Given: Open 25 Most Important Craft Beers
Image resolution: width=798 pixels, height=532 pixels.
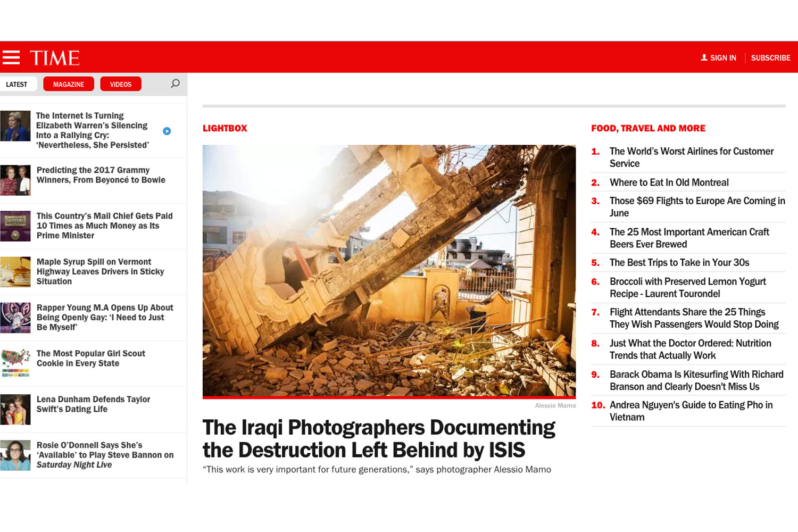Looking at the screenshot, I should [689, 238].
